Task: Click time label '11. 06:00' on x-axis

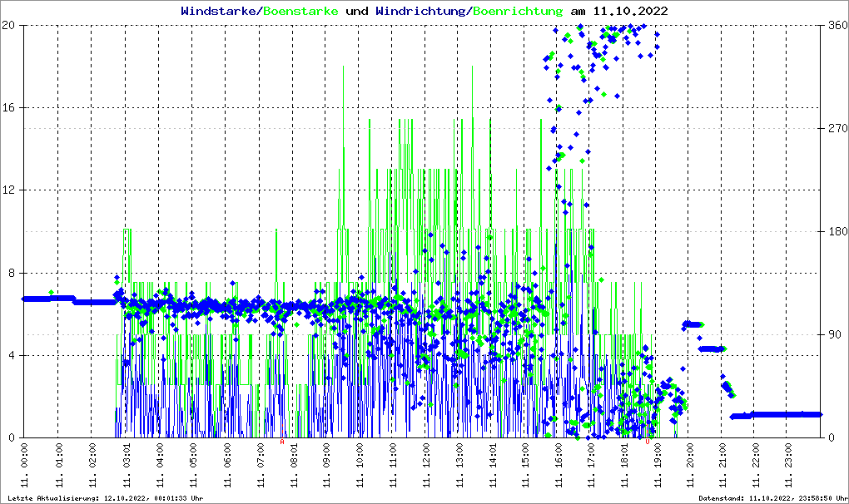Action: [x=226, y=466]
